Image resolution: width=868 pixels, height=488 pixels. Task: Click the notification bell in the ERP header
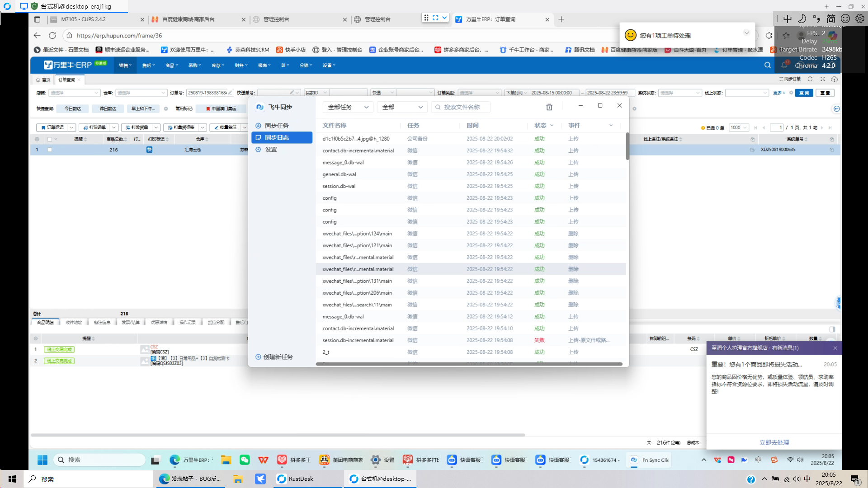pyautogui.click(x=784, y=66)
